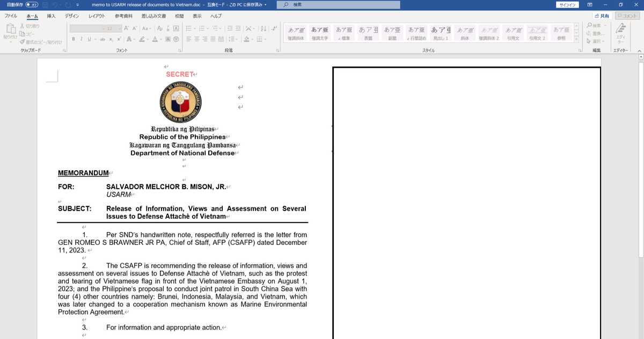644x339 pixels.
Task: Toggle bold formatting
Action: [x=74, y=39]
